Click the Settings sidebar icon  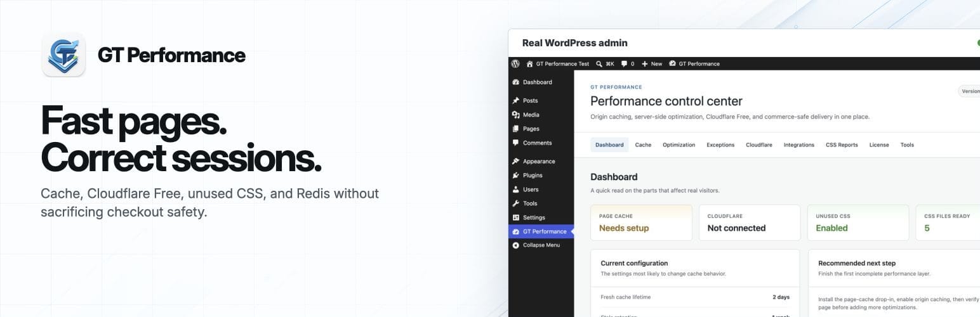(x=516, y=217)
